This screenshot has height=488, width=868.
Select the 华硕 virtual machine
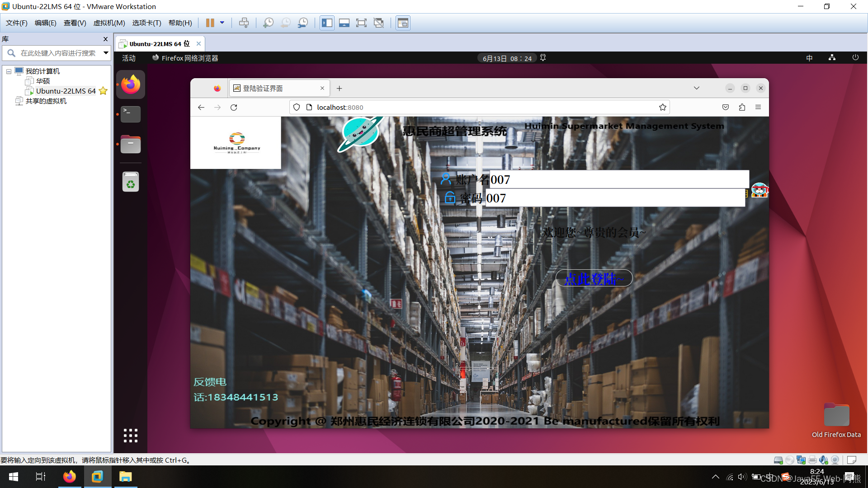pyautogui.click(x=43, y=81)
